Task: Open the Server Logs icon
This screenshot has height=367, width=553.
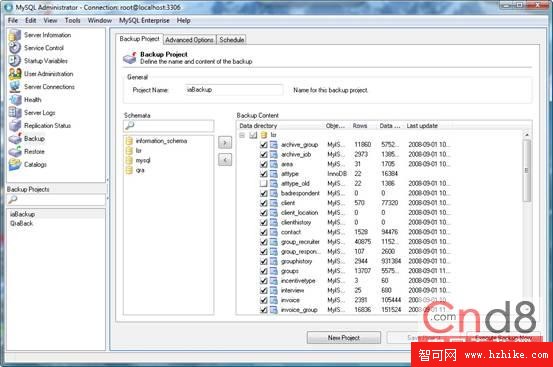Action: (15, 113)
